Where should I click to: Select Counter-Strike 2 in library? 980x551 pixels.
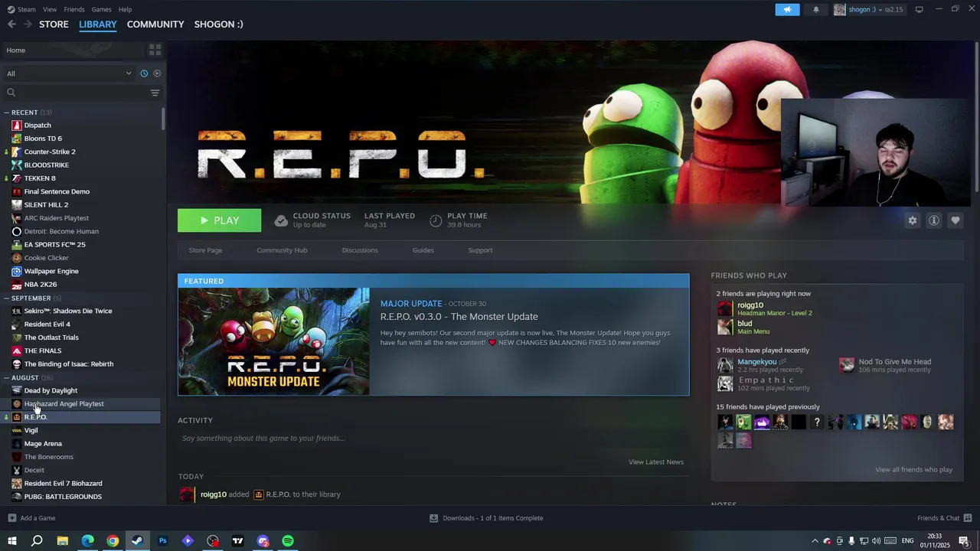click(x=50, y=152)
